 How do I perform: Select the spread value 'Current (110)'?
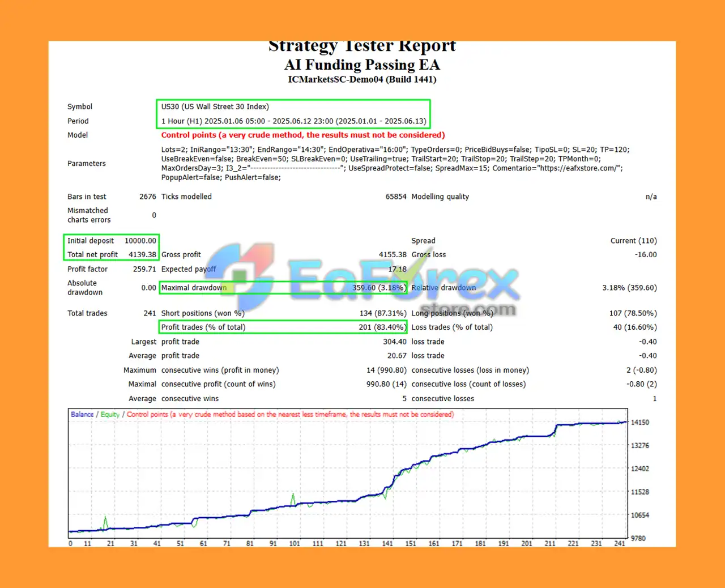[634, 241]
